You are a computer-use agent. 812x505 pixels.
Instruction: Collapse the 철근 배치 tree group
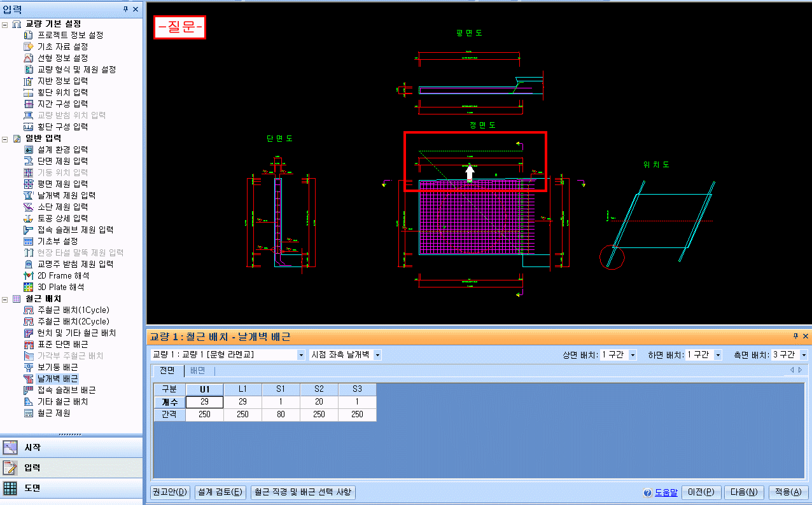(5, 298)
